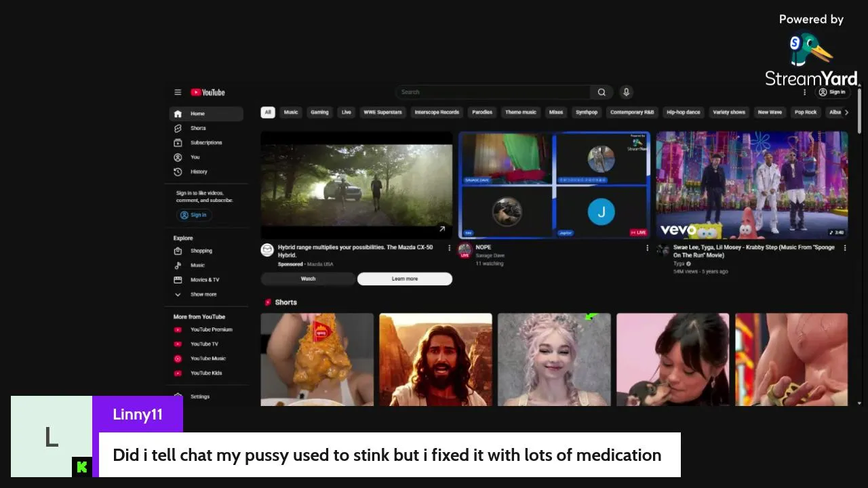Viewport: 868px width, 488px height.
Task: Open options menu for Mazda ad
Action: 449,248
